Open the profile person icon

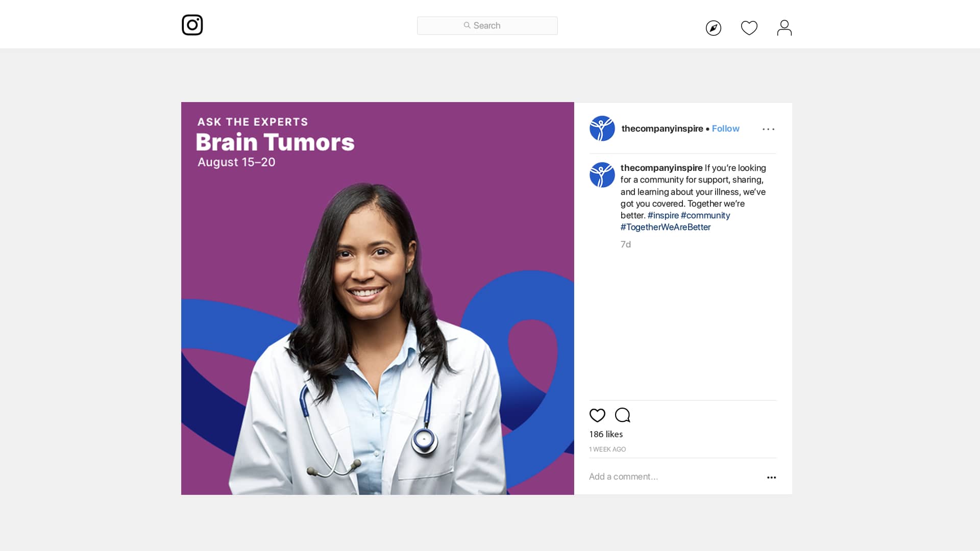coord(784,28)
